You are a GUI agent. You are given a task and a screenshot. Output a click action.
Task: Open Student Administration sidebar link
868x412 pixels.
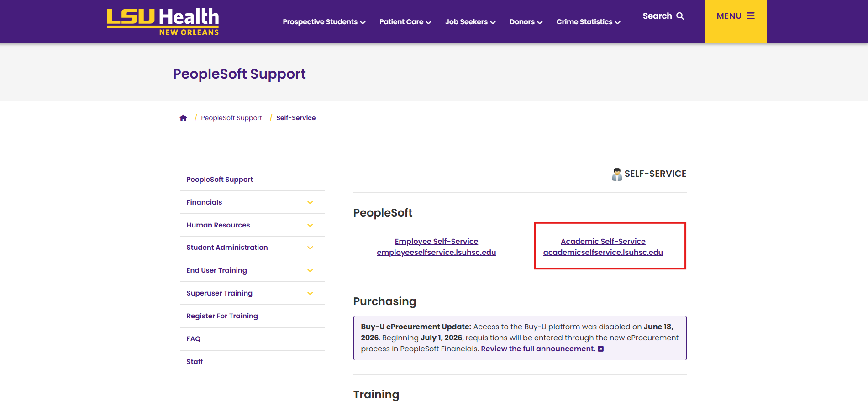point(227,248)
